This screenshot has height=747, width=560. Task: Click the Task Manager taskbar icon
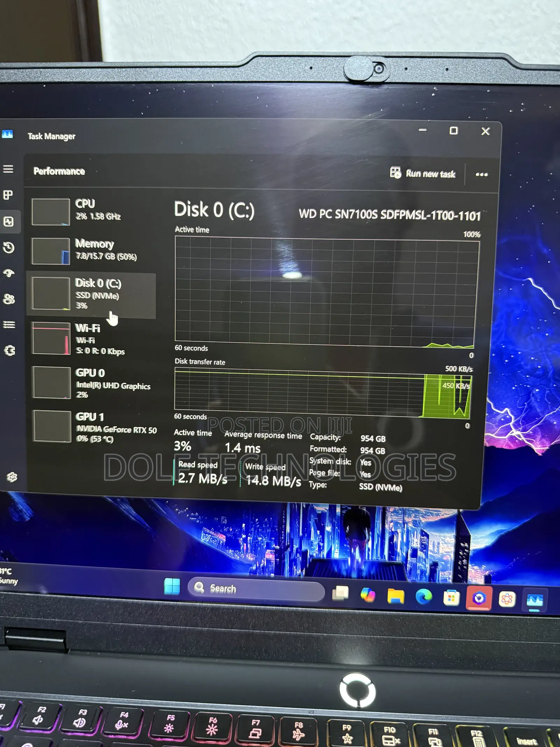534,601
